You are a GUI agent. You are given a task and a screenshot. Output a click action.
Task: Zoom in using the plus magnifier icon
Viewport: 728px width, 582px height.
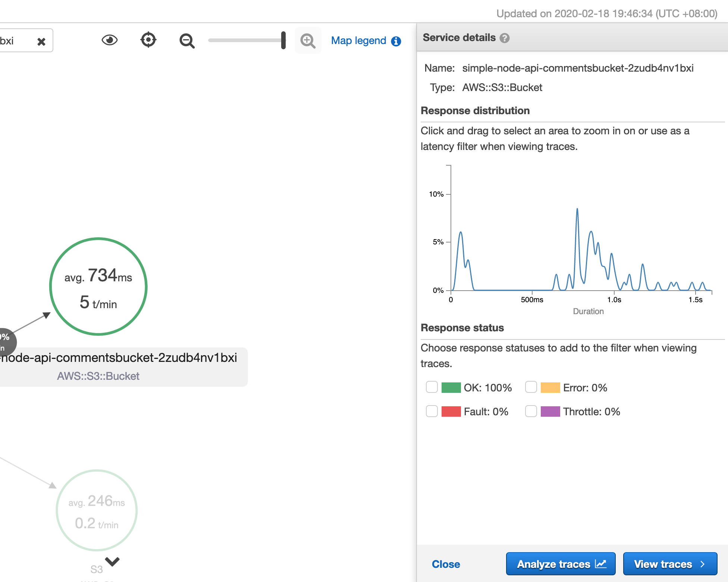pos(308,41)
